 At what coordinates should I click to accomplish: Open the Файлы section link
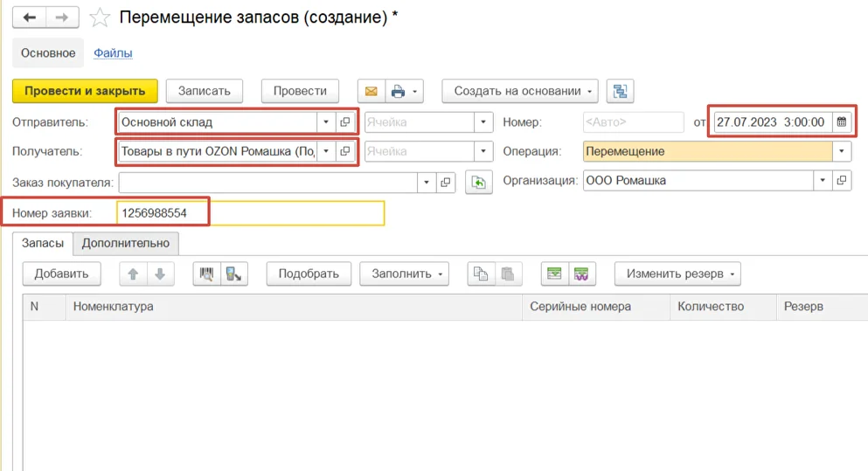pos(113,53)
